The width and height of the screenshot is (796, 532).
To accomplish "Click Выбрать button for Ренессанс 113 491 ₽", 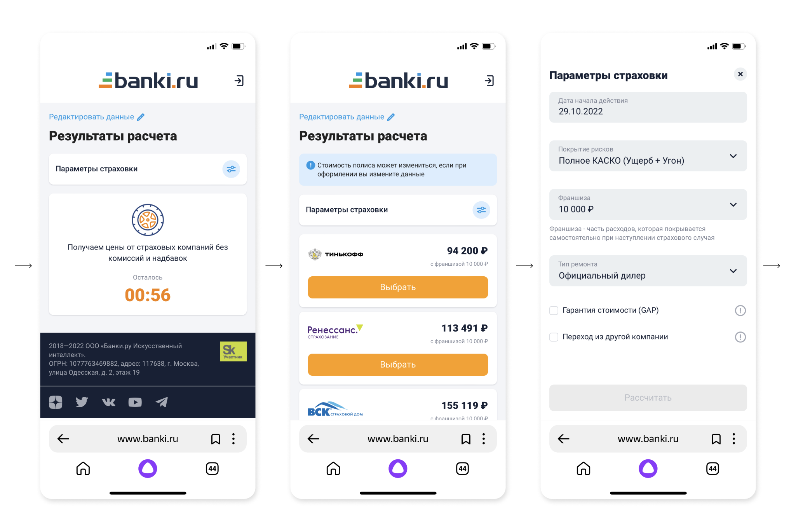I will coord(397,365).
